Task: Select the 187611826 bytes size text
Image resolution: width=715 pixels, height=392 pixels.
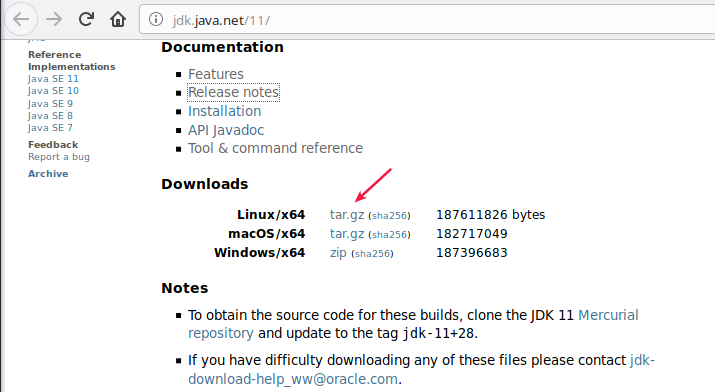Action: [491, 215]
